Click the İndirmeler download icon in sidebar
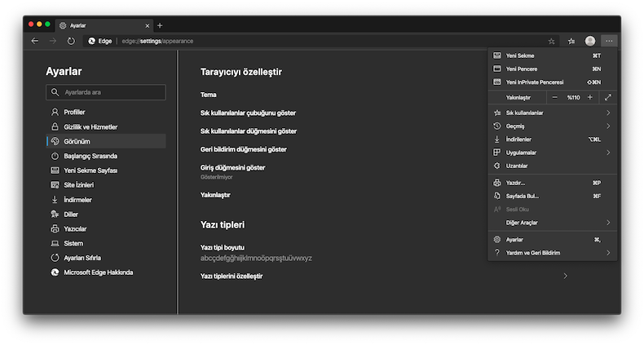Image resolution: width=644 pixels, height=345 pixels. [x=55, y=200]
